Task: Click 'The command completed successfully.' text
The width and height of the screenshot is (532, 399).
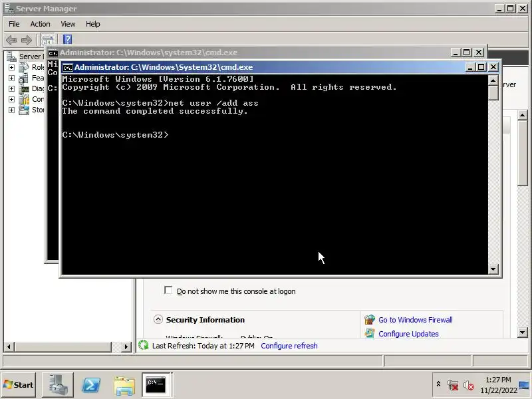Action: pyautogui.click(x=155, y=111)
